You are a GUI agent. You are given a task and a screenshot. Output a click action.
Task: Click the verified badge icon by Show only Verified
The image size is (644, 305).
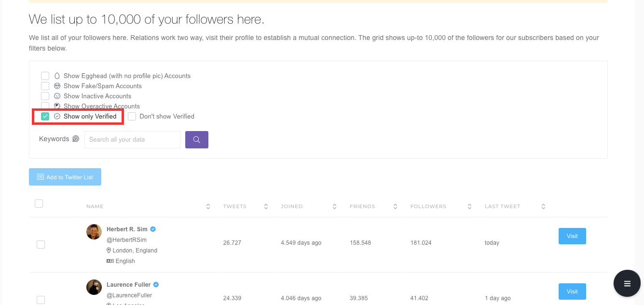(57, 116)
